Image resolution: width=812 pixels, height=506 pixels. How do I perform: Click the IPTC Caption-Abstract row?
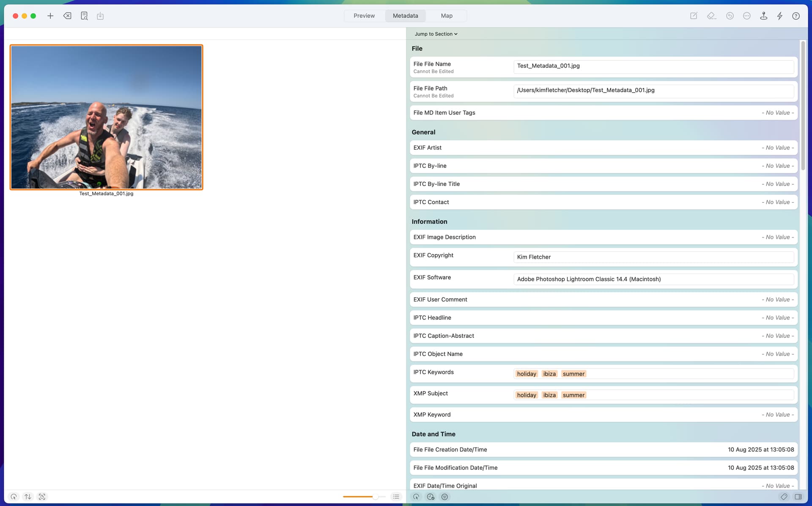pyautogui.click(x=604, y=336)
